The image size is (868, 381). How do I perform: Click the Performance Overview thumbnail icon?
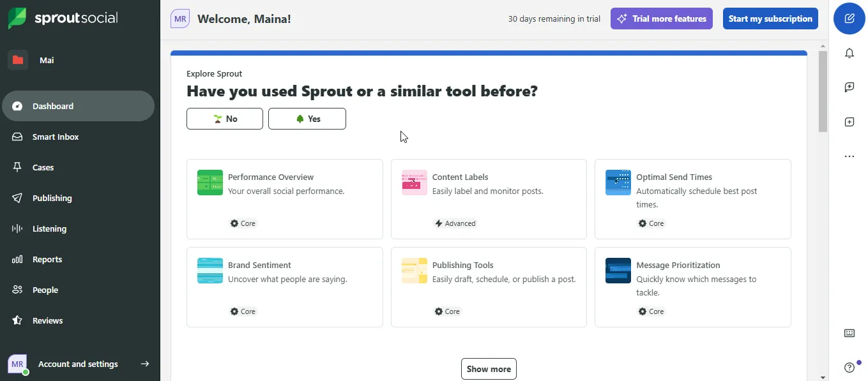coord(210,183)
